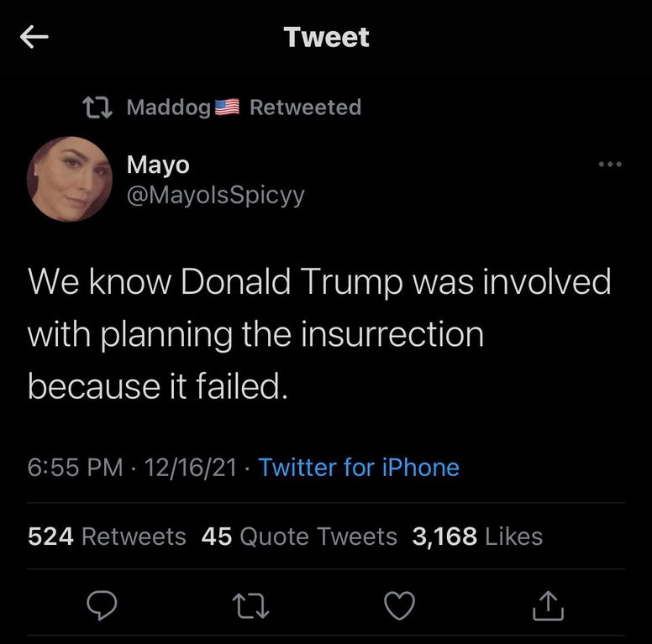Tap the 12/16/21 date text
The height and width of the screenshot is (644, 652).
190,467
